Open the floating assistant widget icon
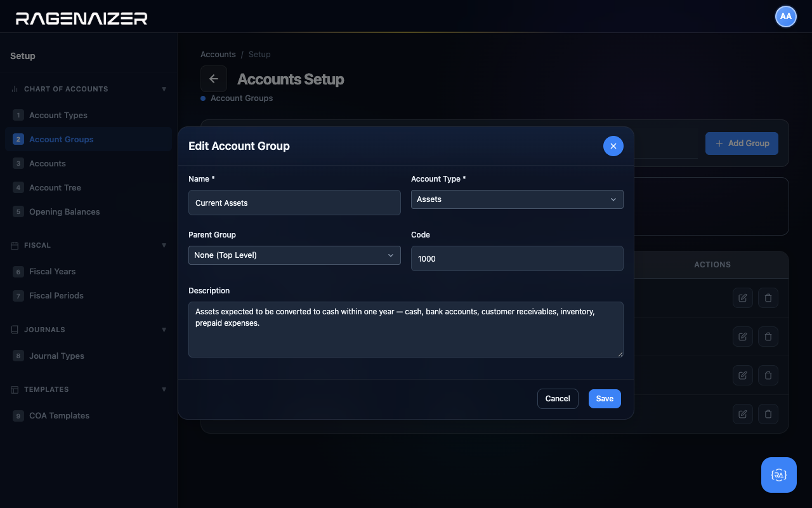 point(779,475)
